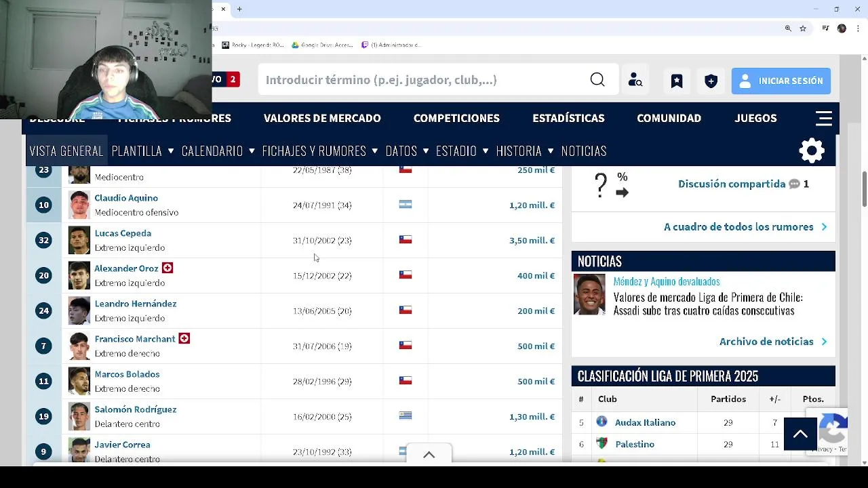Open the settings gear icon

point(812,150)
